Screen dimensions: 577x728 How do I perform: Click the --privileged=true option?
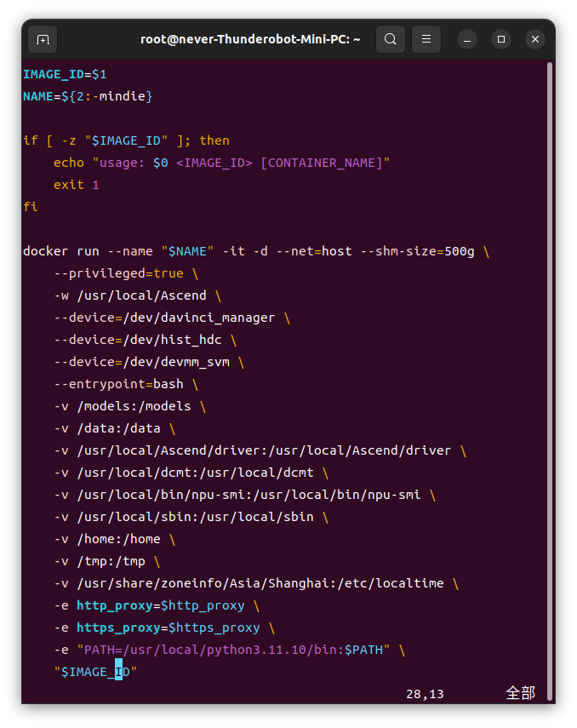tap(118, 273)
